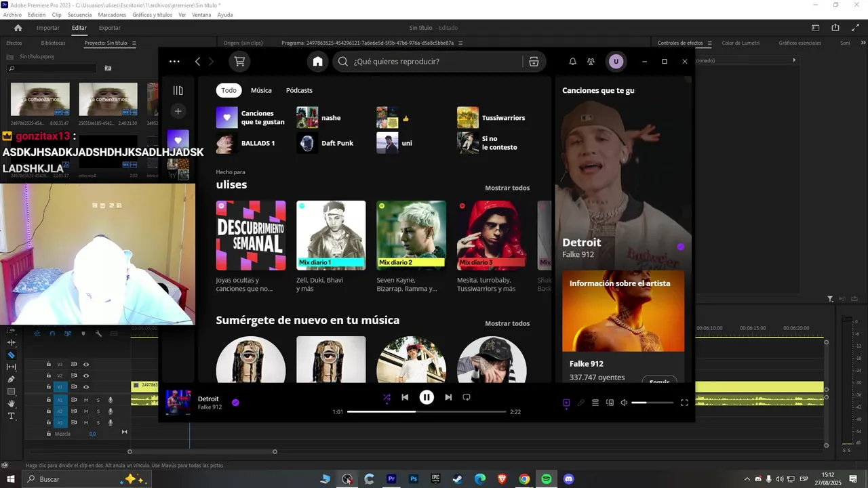Go to previous track

(x=405, y=397)
